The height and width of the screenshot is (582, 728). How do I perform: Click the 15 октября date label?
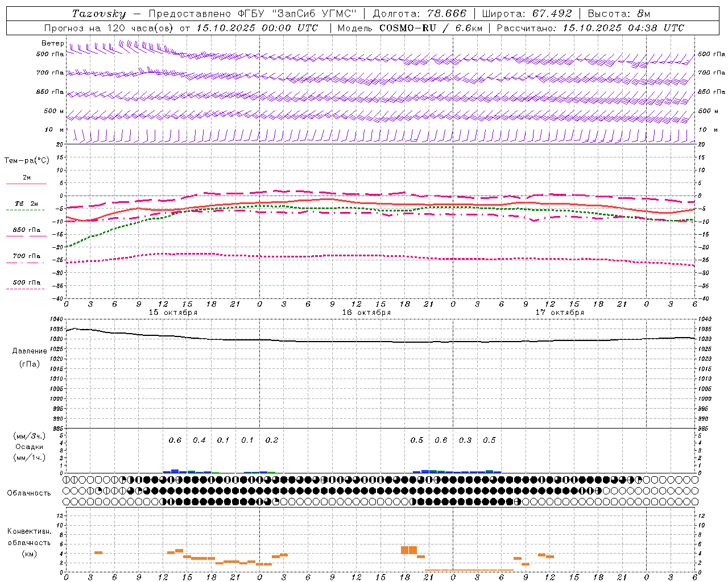click(x=173, y=313)
